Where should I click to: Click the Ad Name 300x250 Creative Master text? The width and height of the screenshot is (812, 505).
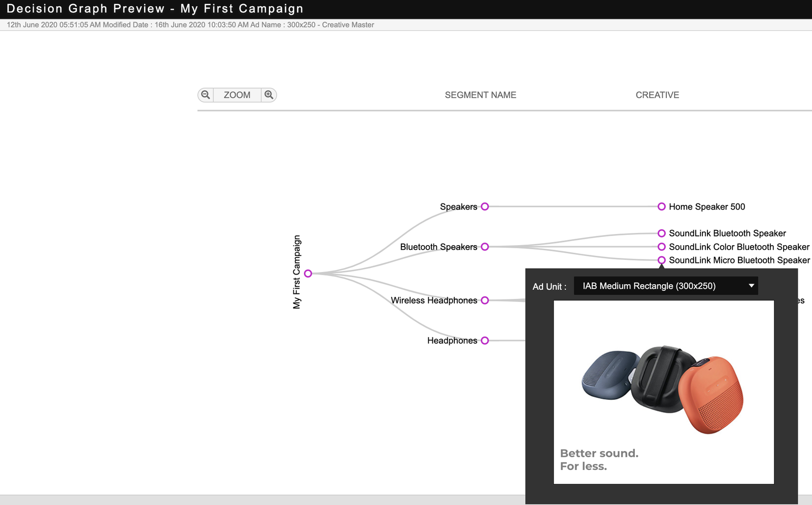(x=312, y=25)
